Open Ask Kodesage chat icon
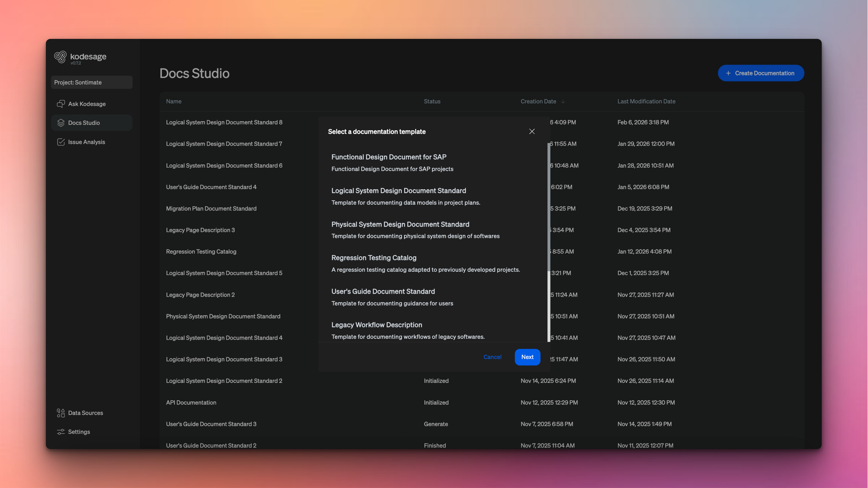 61,104
